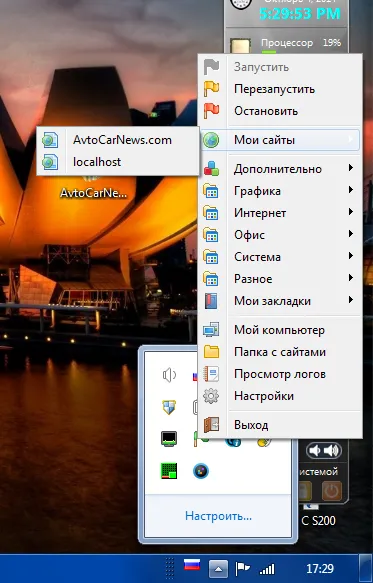Click the Просмотр логов notebook icon
Screen dimensions: 373x583
211,374
